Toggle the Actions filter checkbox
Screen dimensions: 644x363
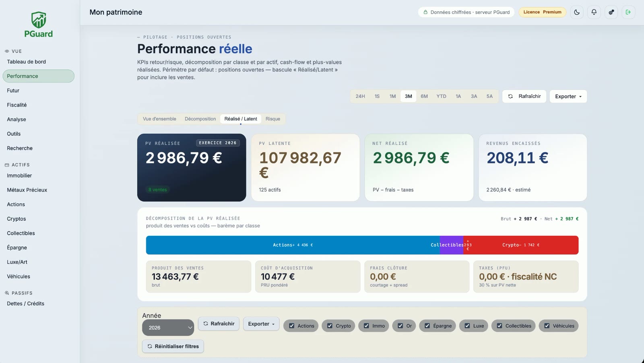[292, 326]
